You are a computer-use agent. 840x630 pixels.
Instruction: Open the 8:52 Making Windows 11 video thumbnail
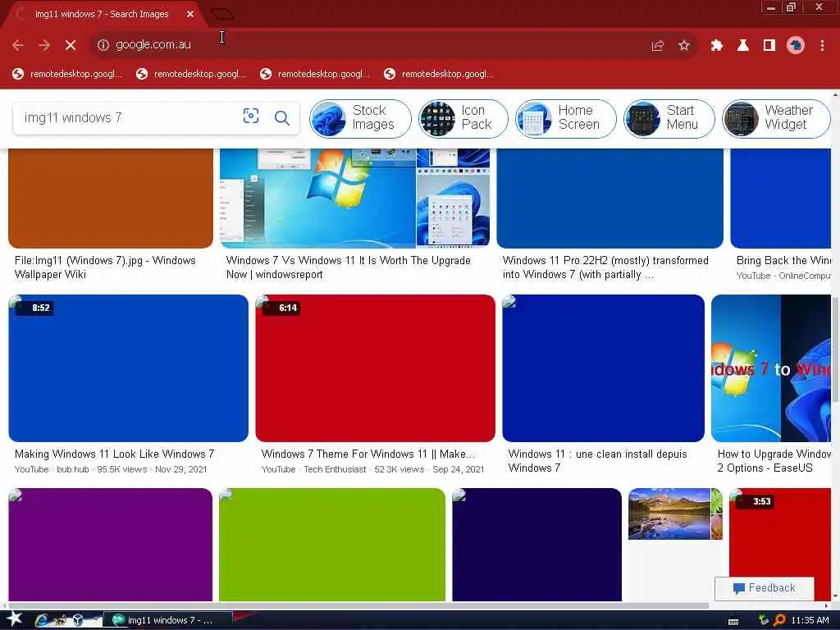128,368
